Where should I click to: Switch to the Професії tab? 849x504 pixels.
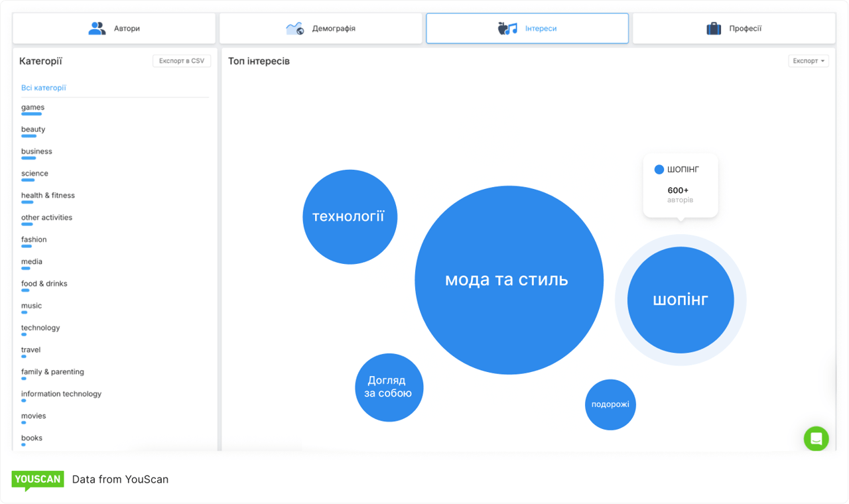click(x=734, y=29)
